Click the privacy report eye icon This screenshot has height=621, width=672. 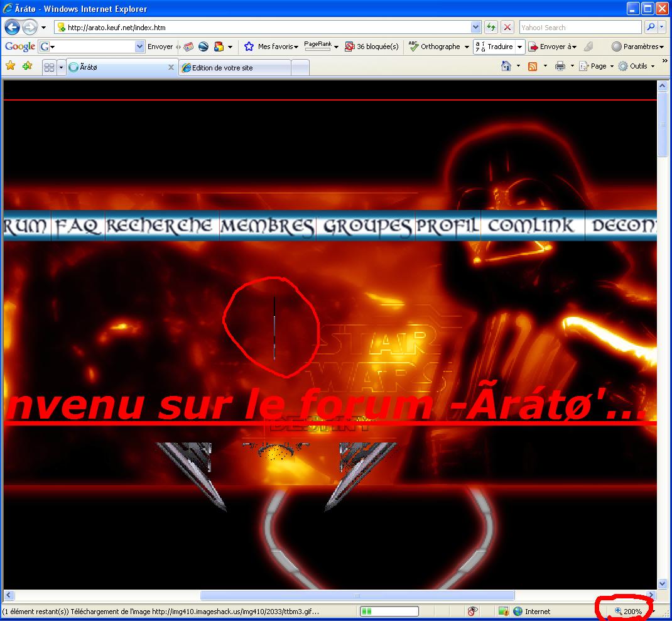click(472, 611)
